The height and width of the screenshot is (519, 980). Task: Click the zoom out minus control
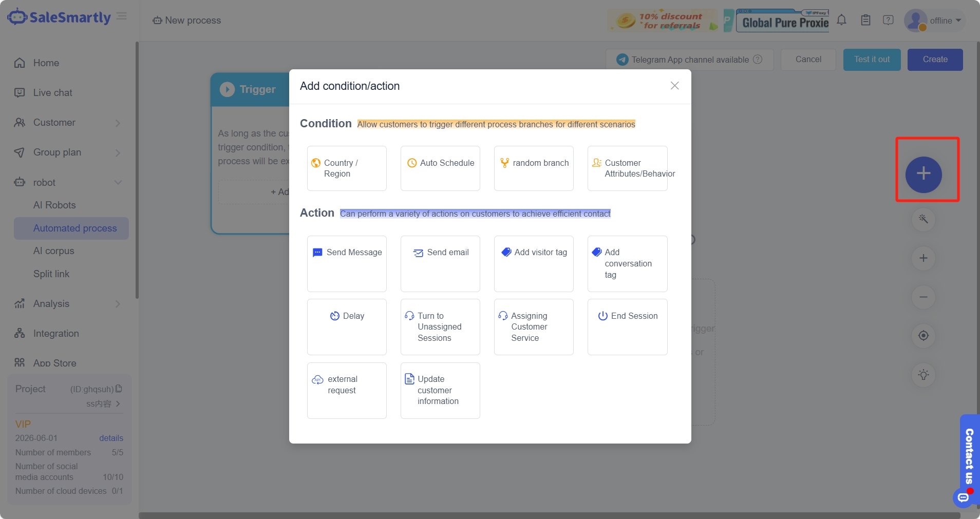coord(924,297)
